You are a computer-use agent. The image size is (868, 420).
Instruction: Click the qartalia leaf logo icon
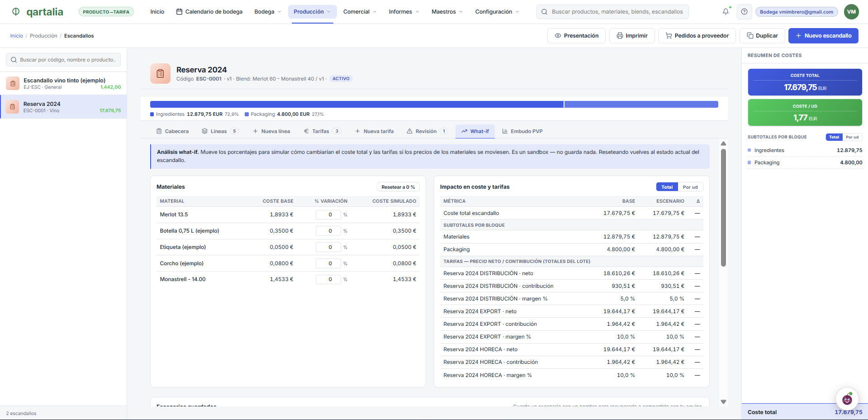(16, 12)
